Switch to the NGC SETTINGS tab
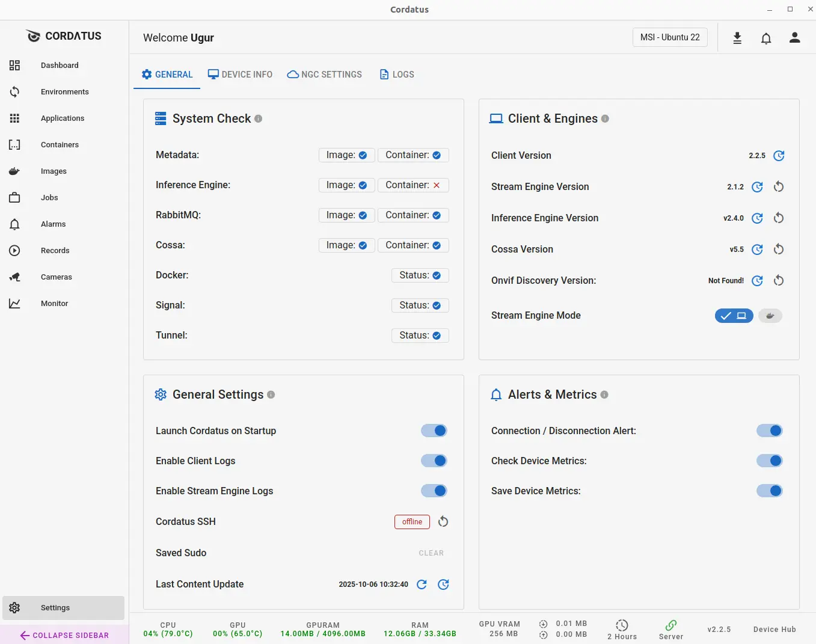Image resolution: width=816 pixels, height=644 pixels. click(324, 74)
